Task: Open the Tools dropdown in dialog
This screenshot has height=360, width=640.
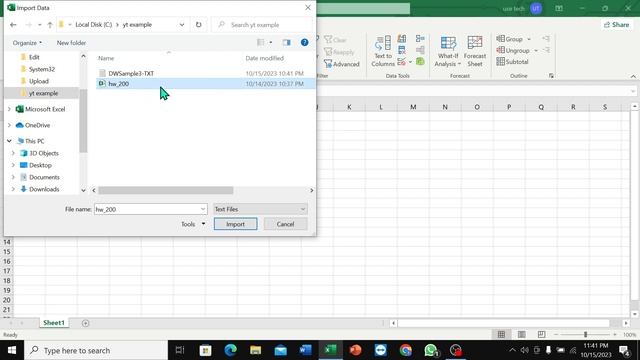Action: (193, 224)
